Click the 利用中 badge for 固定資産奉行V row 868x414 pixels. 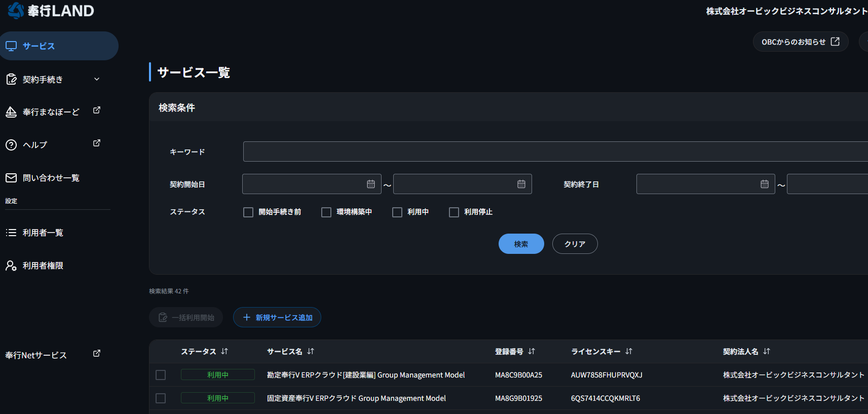pyautogui.click(x=218, y=398)
